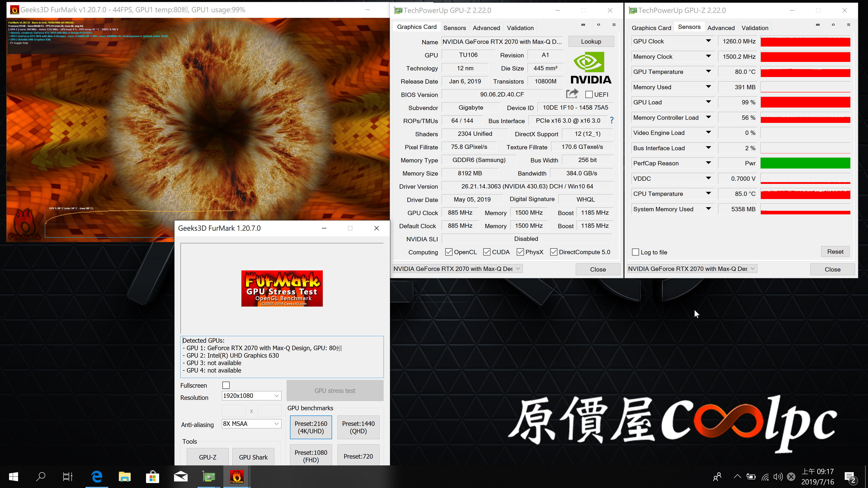Click the taskbar search magnifier icon
Viewport: 868px width, 488px height.
pyautogui.click(x=41, y=476)
